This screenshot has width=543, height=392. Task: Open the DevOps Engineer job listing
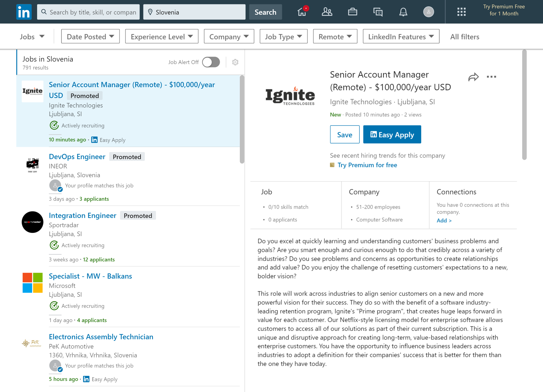click(77, 157)
